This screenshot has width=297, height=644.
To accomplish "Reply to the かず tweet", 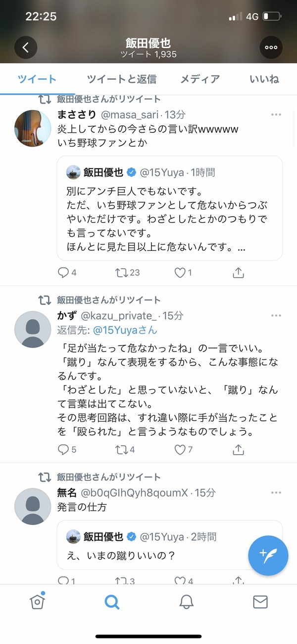I will (63, 450).
